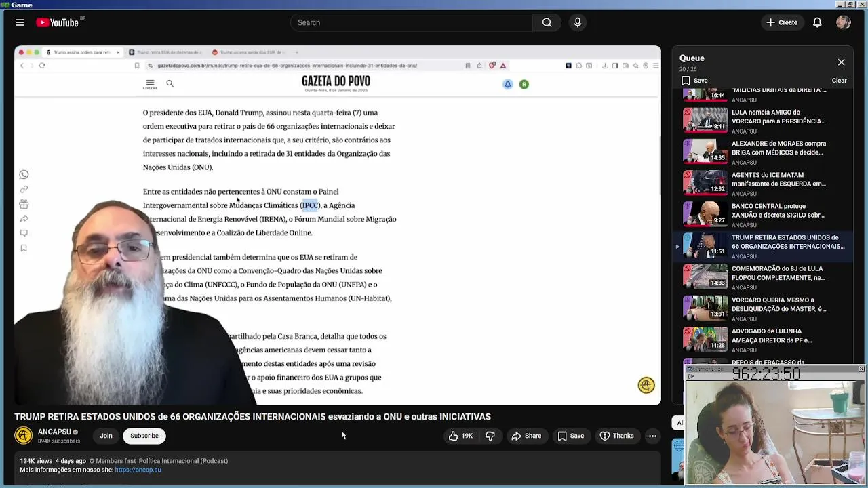Screen dimensions: 868x488
Task: Close the Queue panel
Action: (841, 62)
